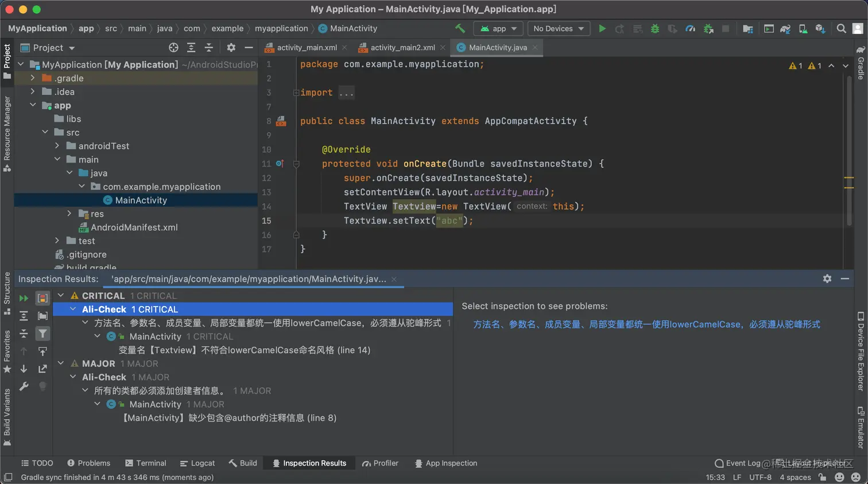
Task: Expand the androidTest folder
Action: tap(57, 146)
